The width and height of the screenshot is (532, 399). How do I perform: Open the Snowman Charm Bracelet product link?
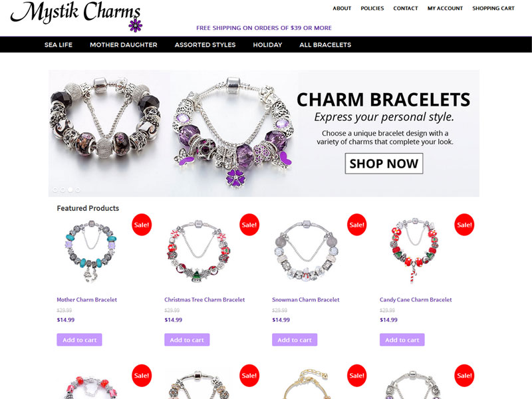click(x=306, y=300)
